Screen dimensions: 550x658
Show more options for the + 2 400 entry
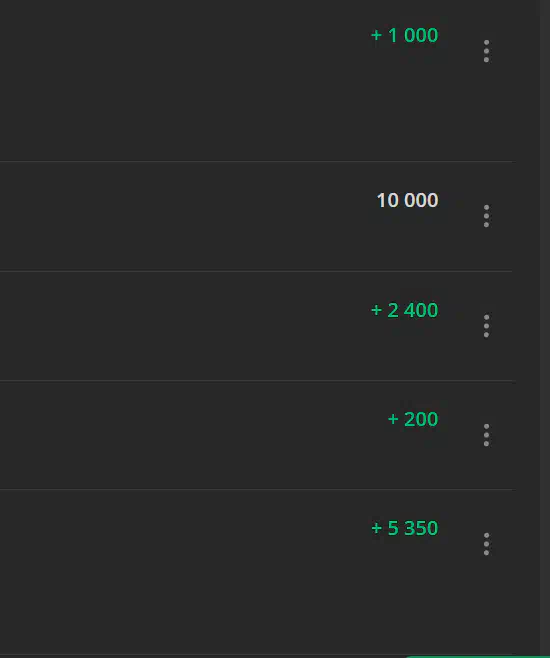pyautogui.click(x=486, y=326)
